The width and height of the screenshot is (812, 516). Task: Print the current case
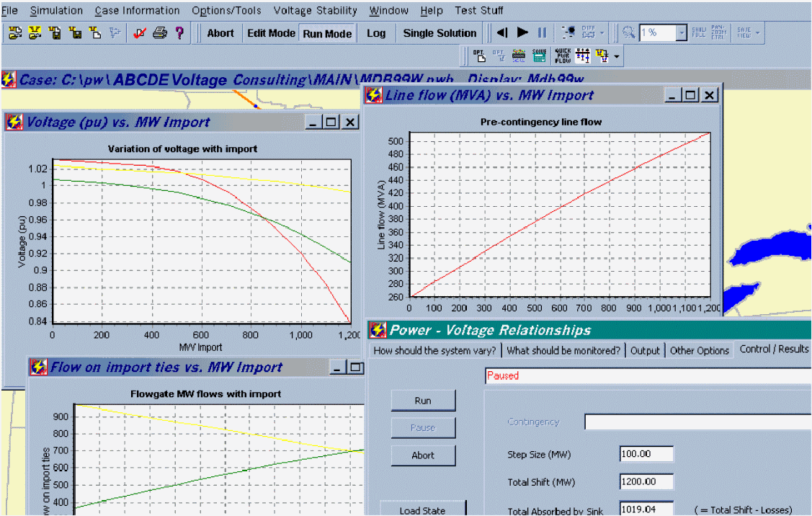[x=160, y=32]
